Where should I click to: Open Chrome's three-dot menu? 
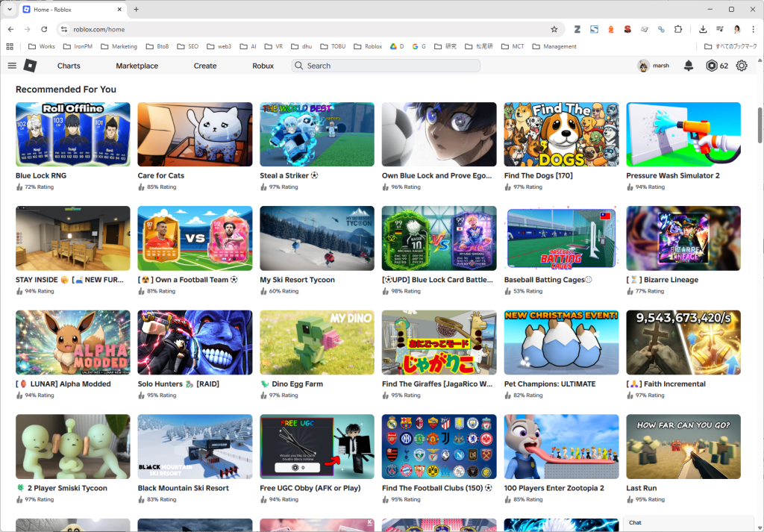754,29
